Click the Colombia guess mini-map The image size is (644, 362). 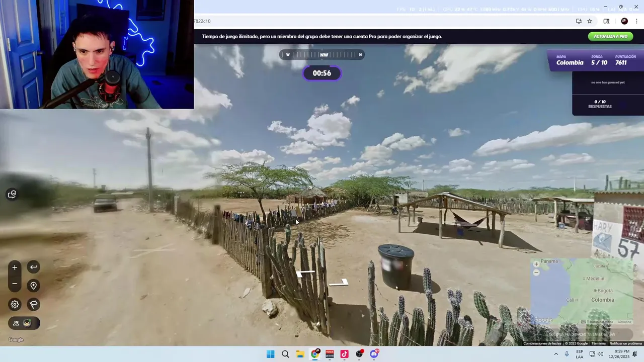(582, 291)
